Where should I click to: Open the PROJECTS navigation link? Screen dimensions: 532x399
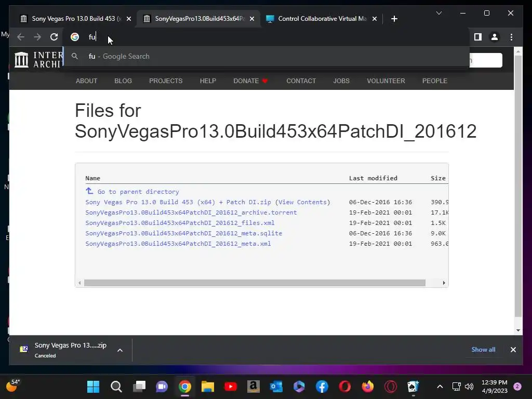[x=166, y=81]
